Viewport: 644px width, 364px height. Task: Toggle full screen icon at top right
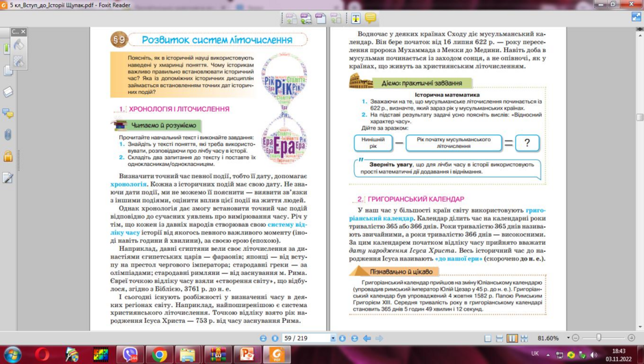(636, 17)
